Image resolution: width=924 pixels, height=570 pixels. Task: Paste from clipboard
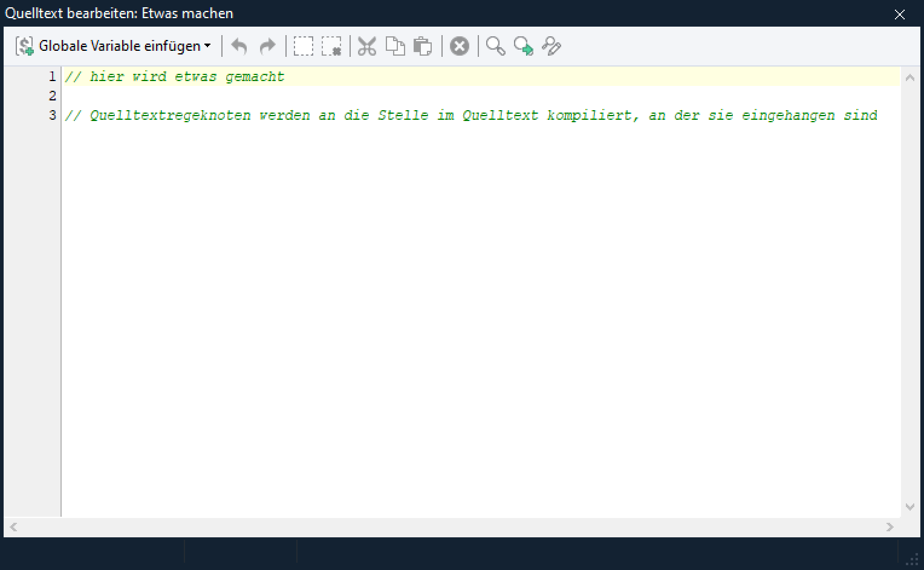423,46
